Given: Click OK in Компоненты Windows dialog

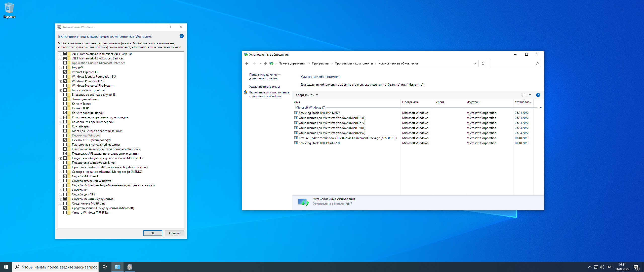Looking at the screenshot, I should coord(153,233).
